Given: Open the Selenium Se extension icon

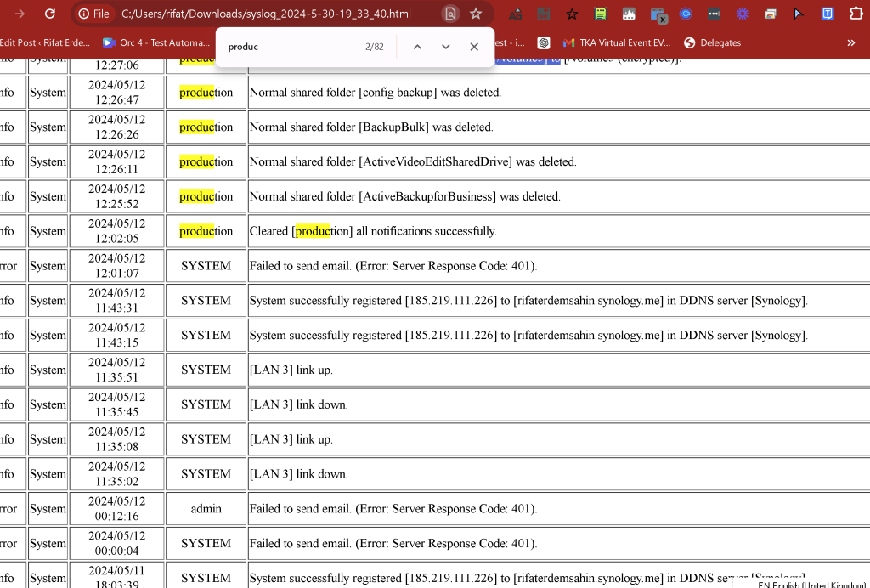Looking at the screenshot, I should [x=544, y=14].
